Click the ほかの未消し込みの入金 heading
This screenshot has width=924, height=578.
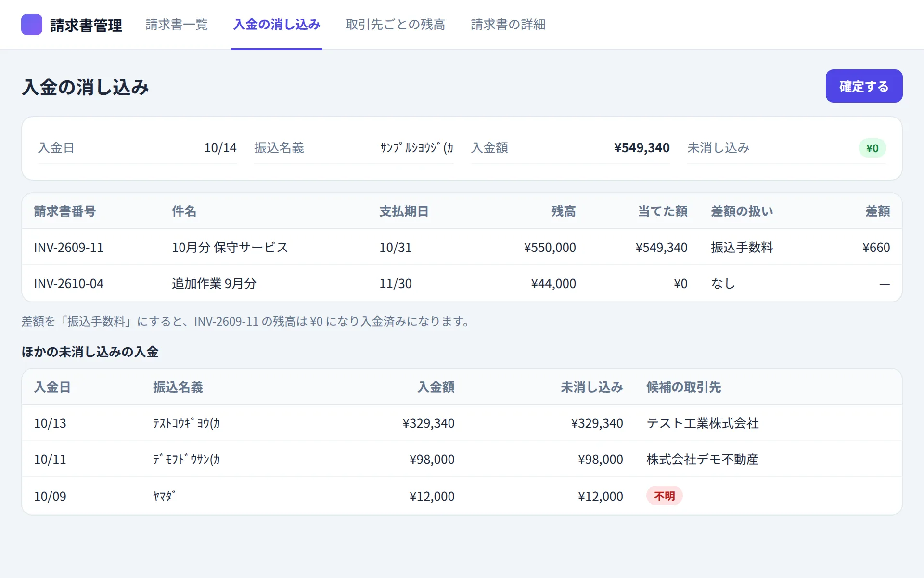90,352
